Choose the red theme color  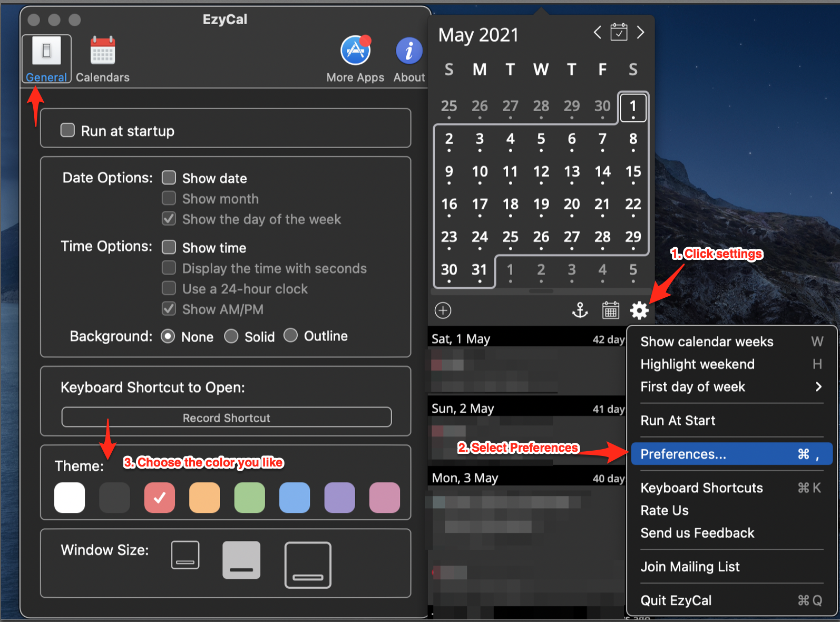160,498
